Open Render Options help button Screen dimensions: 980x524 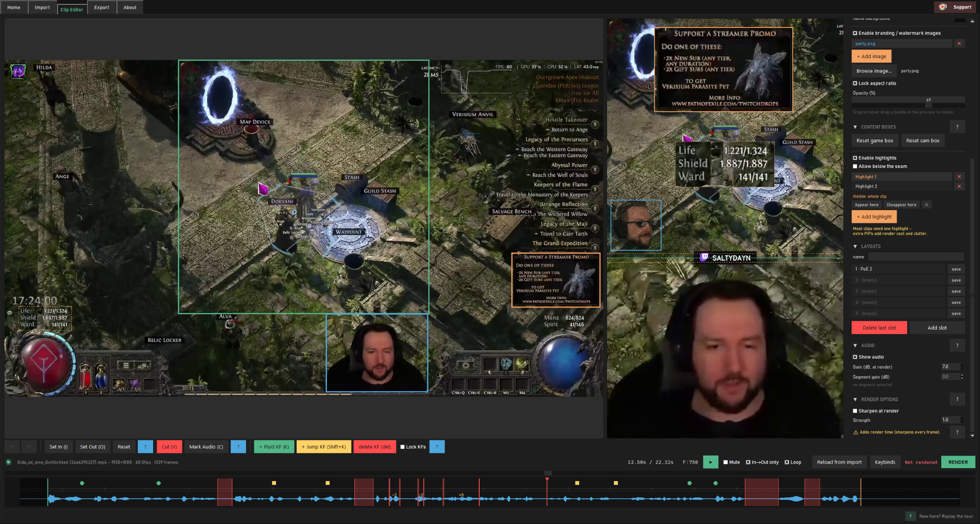957,399
